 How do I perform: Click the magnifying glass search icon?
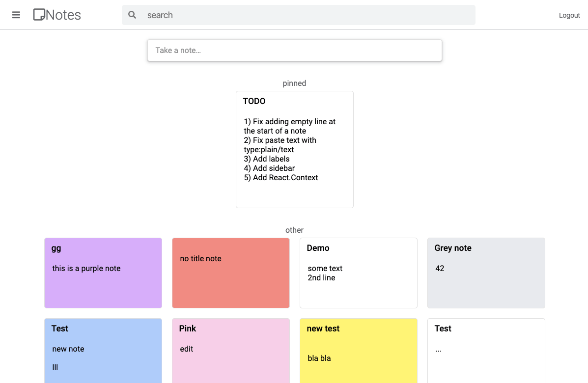[132, 15]
